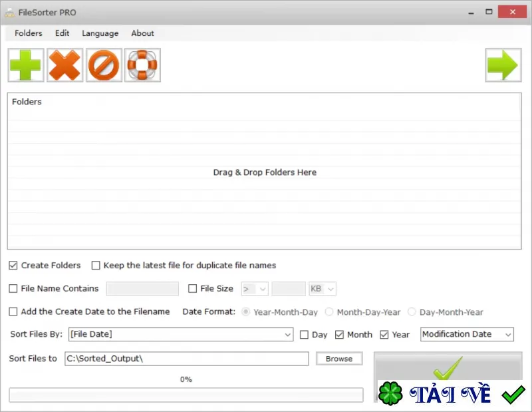Open the file size comparison operator dropdown
This screenshot has height=412, width=532.
tap(255, 289)
